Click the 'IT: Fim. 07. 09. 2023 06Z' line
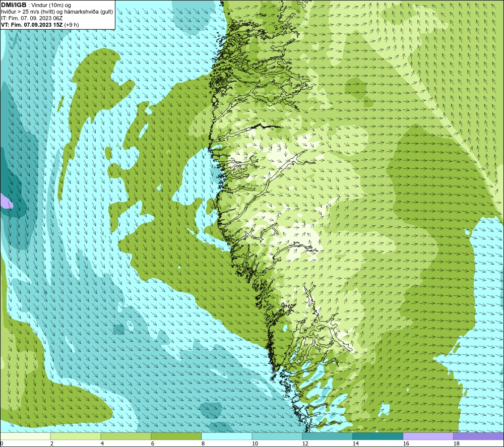Viewport: 504px width, 447px height. (32, 18)
